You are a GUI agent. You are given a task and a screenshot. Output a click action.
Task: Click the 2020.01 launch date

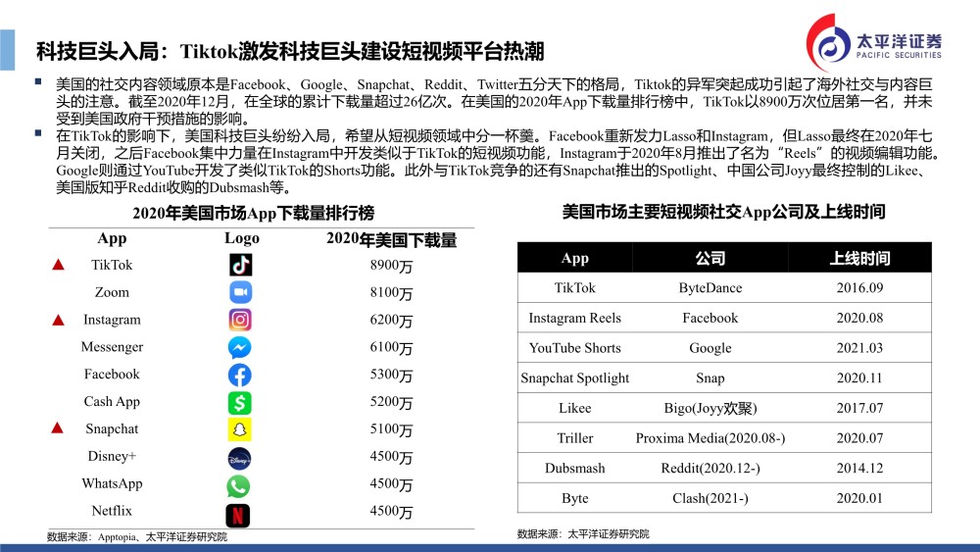tap(859, 498)
